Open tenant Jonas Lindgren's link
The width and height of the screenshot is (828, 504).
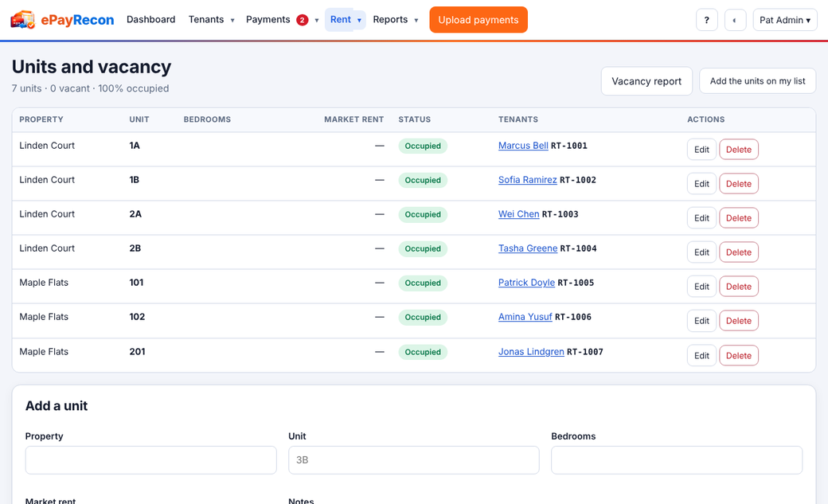(531, 351)
